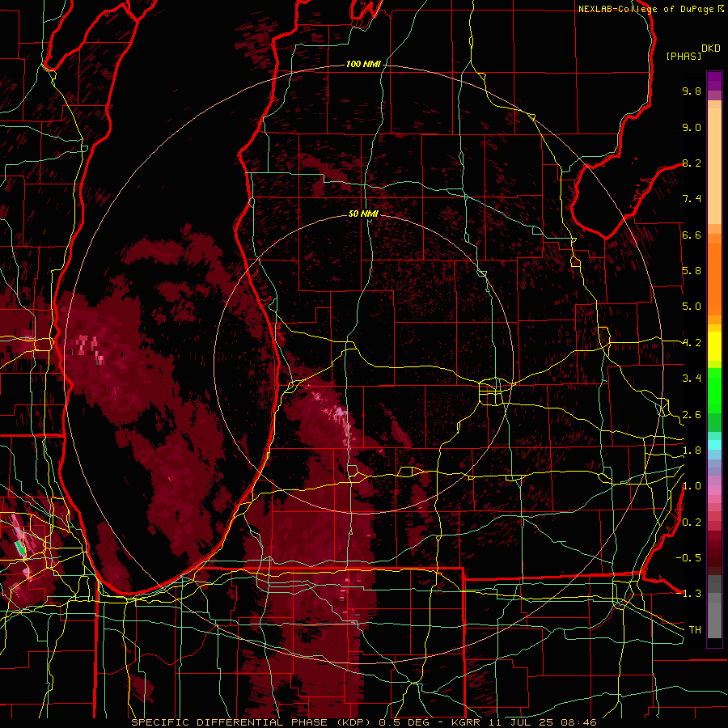Select the 1.8 legend value
The height and width of the screenshot is (728, 728).
click(x=692, y=451)
